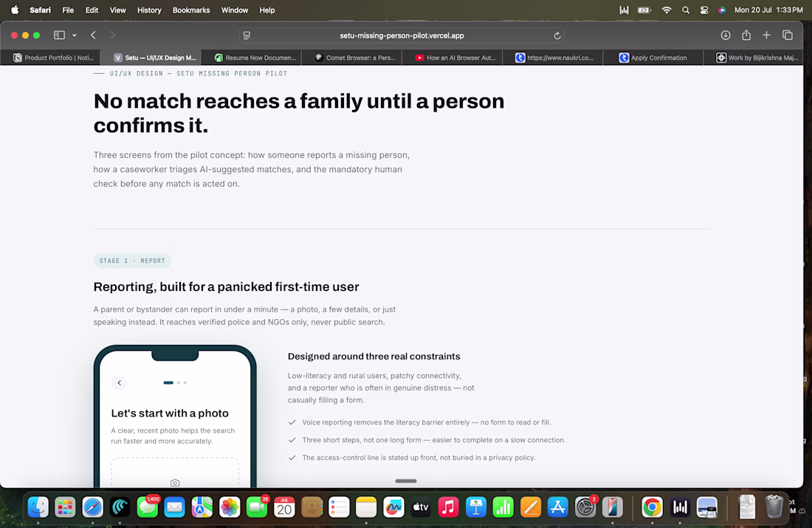Open Maps from the Dock
Viewport: 812px width, 528px height.
click(x=202, y=507)
